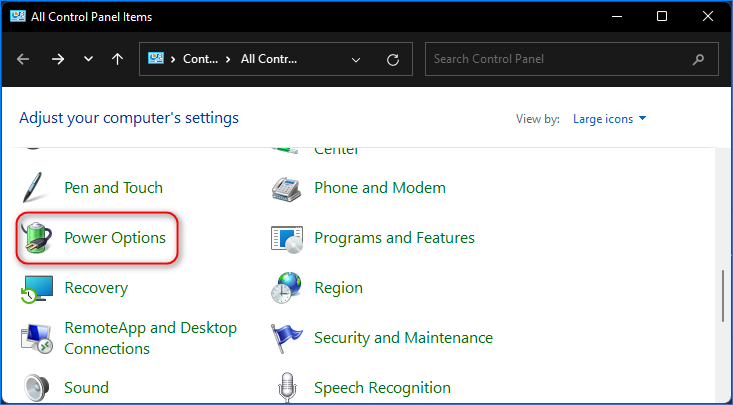This screenshot has height=405, width=733.
Task: Click the vertical scrollbar thumb
Action: click(723, 296)
